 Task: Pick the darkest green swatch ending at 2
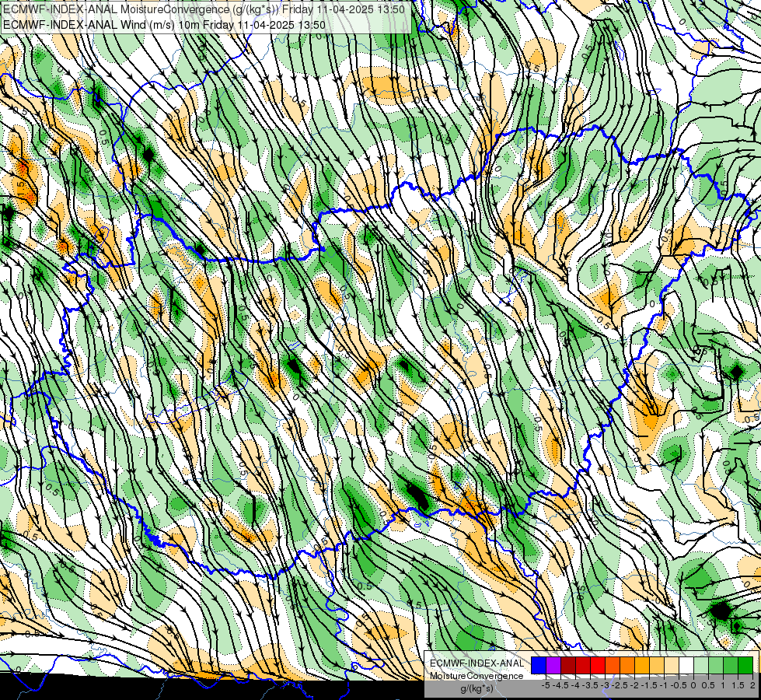(745, 666)
